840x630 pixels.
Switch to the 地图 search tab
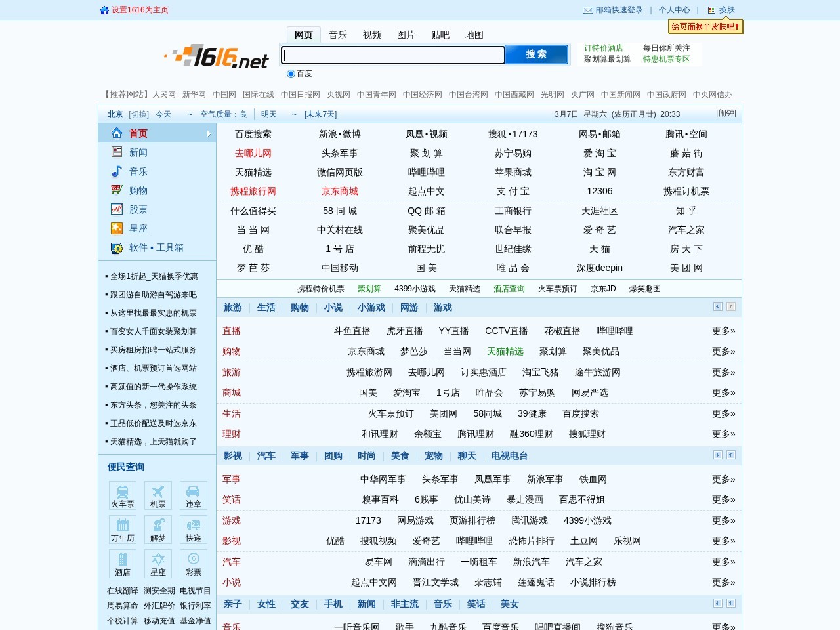coord(474,35)
